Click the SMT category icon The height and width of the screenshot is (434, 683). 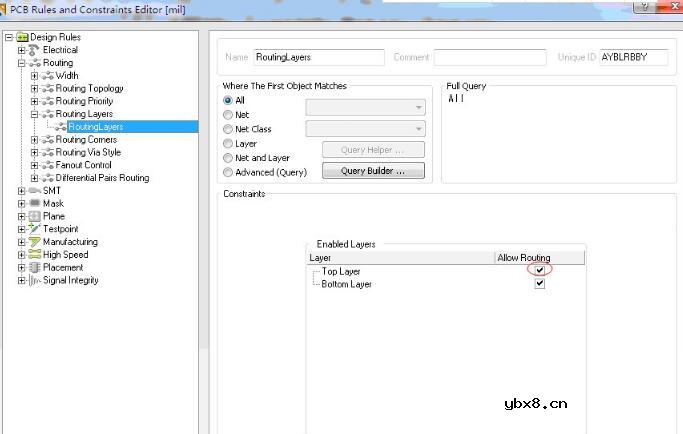pos(34,191)
